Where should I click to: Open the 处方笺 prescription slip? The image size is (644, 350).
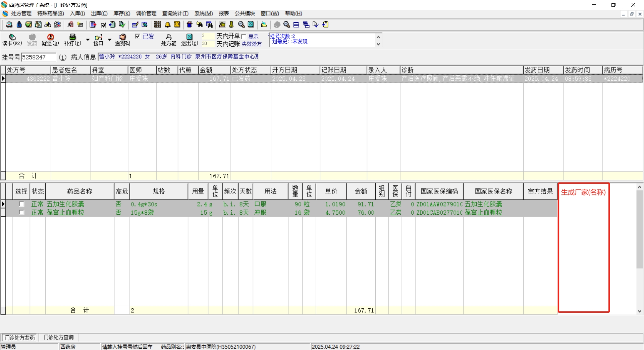point(168,37)
